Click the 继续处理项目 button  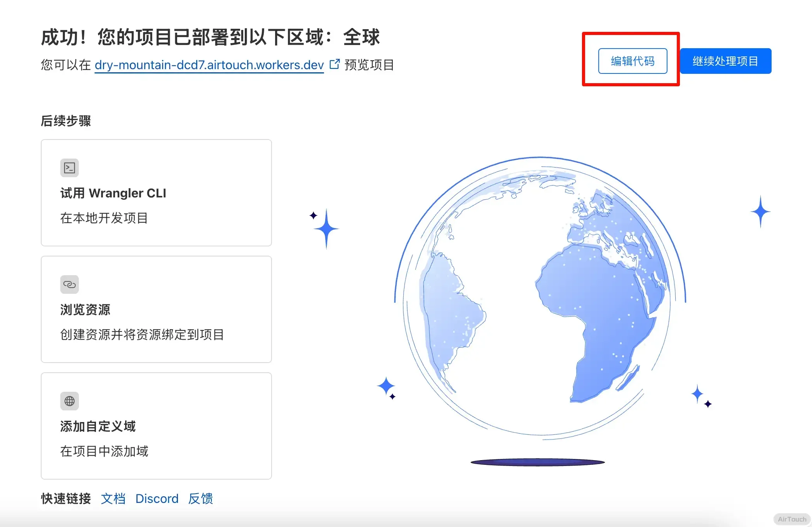pyautogui.click(x=725, y=61)
